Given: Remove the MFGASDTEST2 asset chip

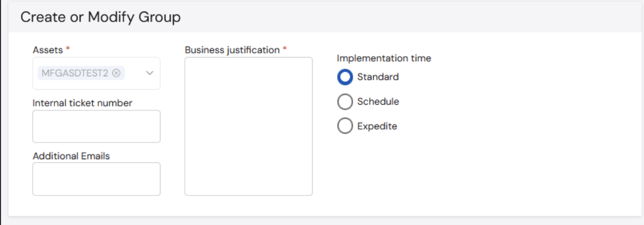Looking at the screenshot, I should tap(116, 74).
